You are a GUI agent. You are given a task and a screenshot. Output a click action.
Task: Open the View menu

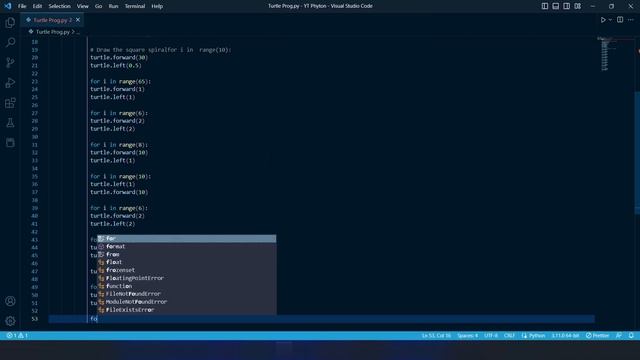pos(82,6)
